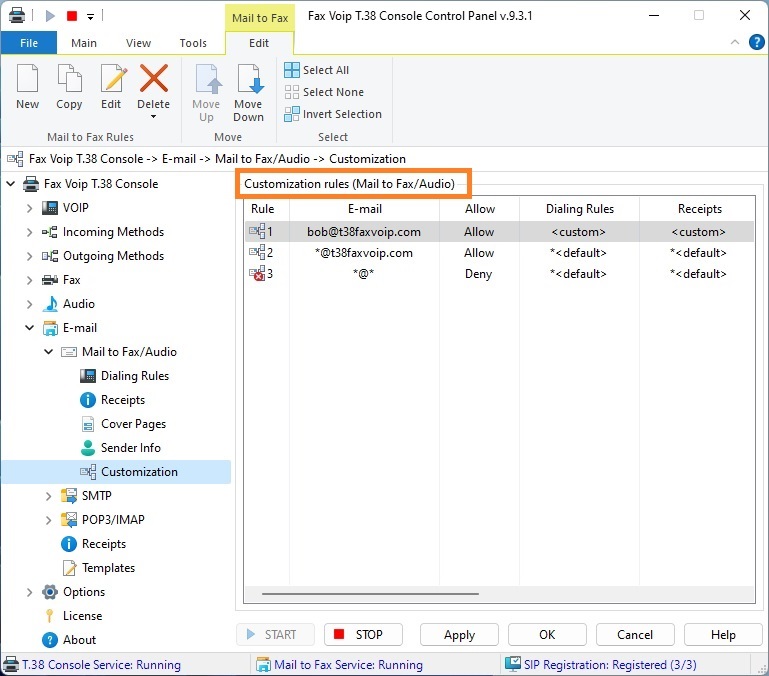This screenshot has height=676, width=769.
Task: Click the OK button
Action: 547,634
